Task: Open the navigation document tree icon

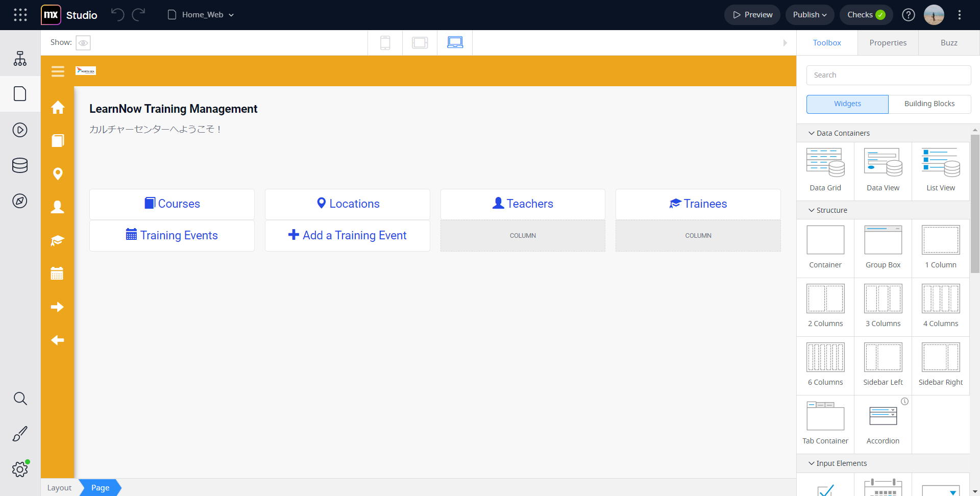Action: point(20,59)
